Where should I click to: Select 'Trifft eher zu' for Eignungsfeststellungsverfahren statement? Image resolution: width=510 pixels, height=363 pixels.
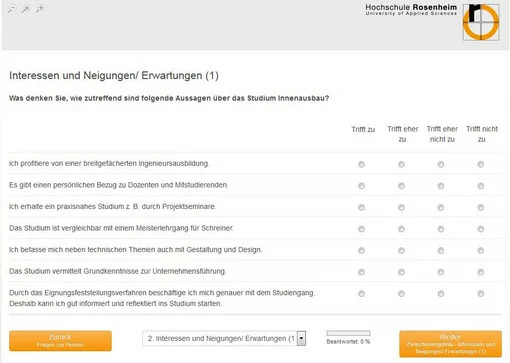point(401,294)
